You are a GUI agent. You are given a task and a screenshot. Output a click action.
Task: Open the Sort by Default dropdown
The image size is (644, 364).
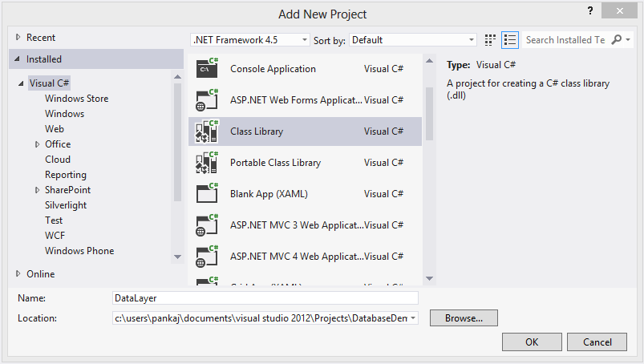click(x=413, y=40)
